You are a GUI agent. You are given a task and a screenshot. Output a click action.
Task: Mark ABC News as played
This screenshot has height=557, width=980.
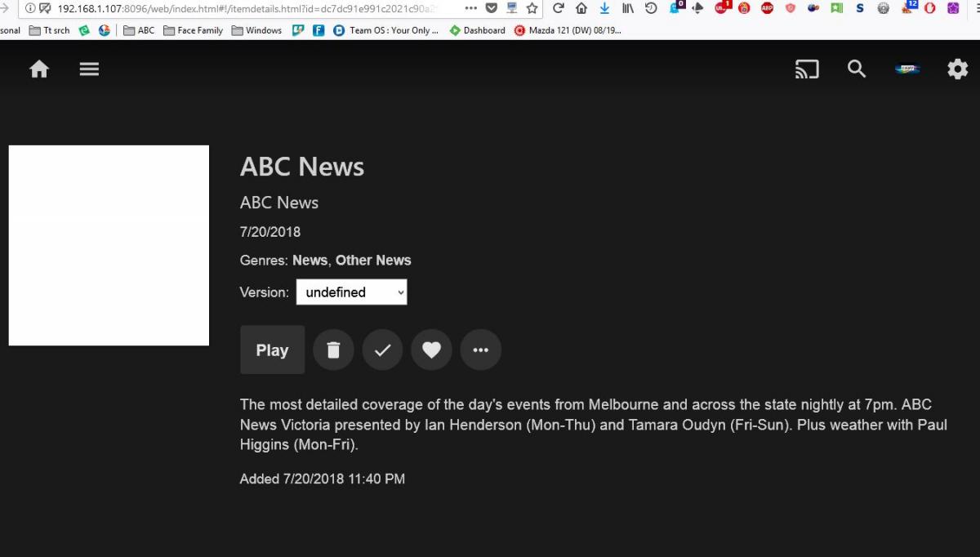tap(382, 350)
